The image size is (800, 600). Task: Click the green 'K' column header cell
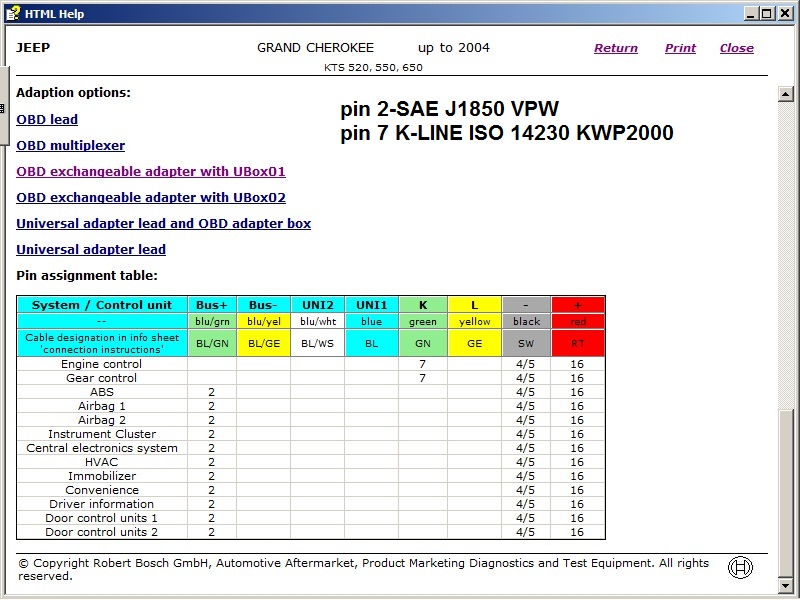[423, 305]
